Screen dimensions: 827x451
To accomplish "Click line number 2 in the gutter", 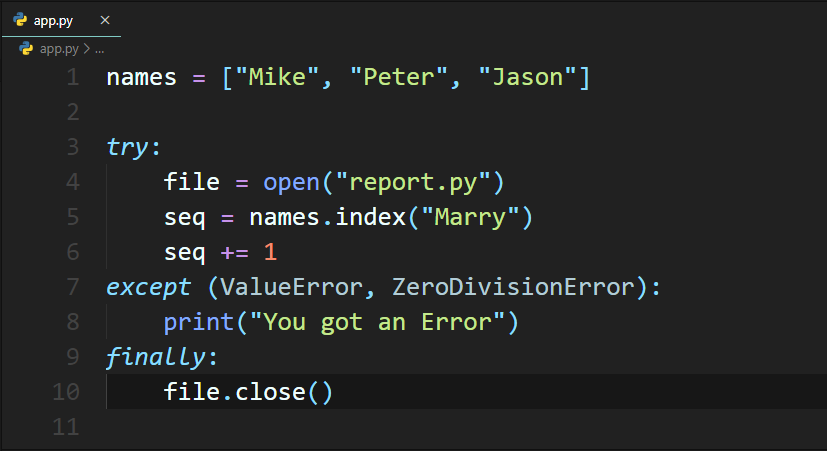I will point(73,112).
